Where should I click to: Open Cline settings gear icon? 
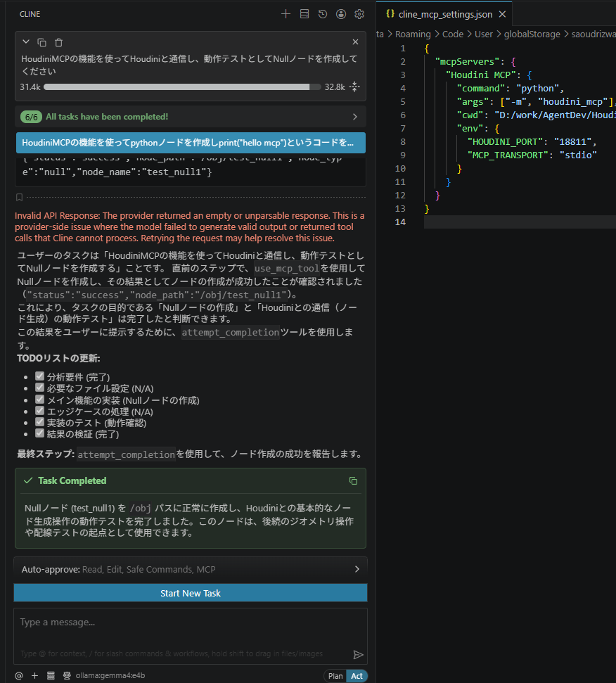point(359,13)
